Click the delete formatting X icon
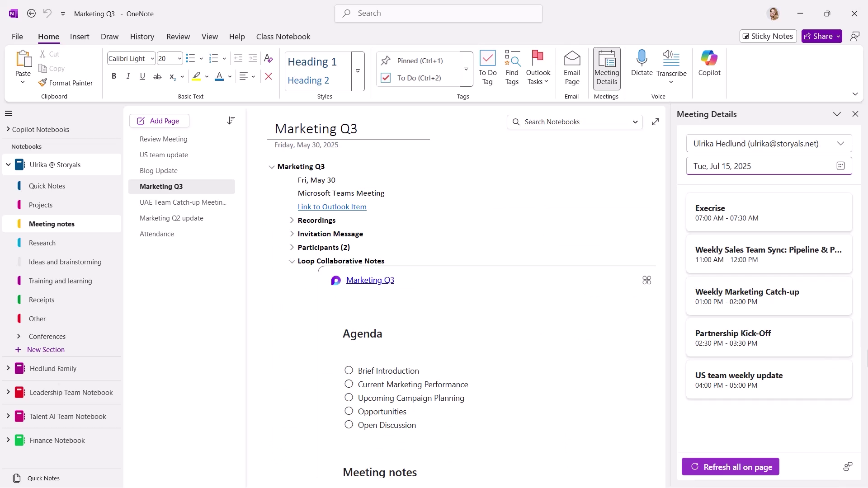 [x=268, y=76]
